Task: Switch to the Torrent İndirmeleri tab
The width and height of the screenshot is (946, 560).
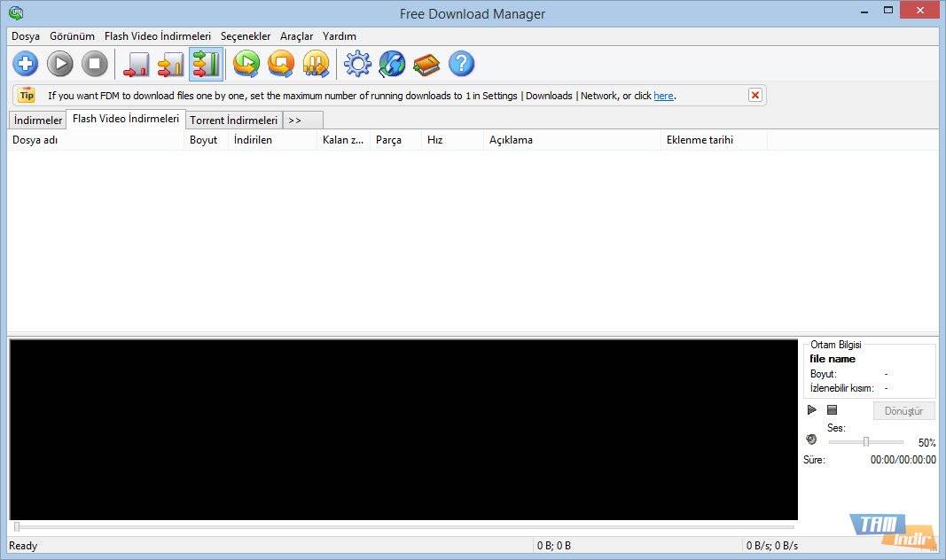Action: coord(233,121)
